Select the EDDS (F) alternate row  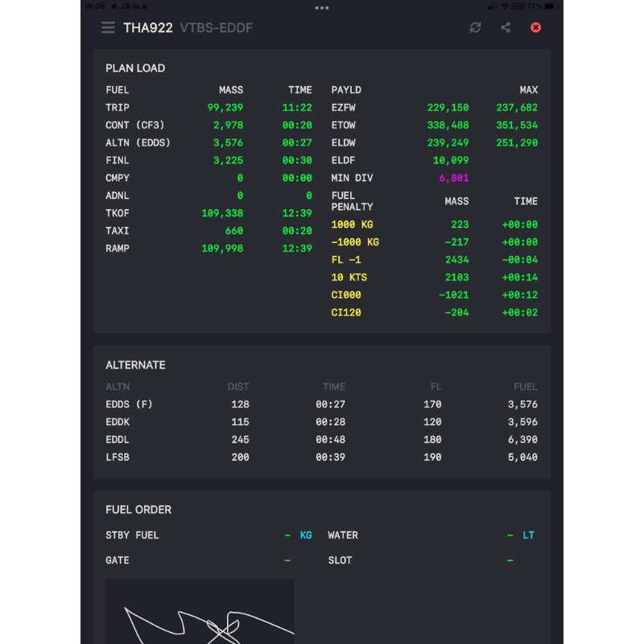[x=322, y=404]
